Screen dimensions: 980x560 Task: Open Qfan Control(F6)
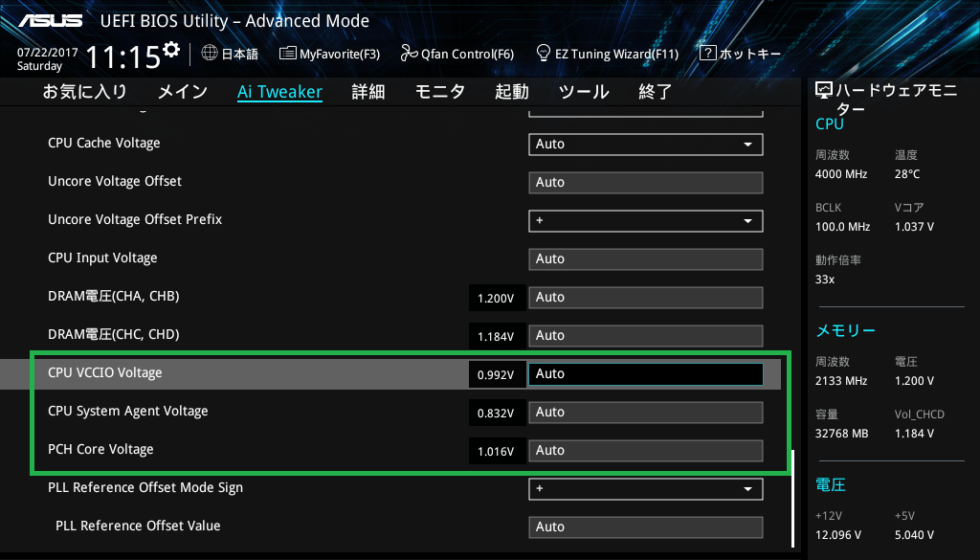pyautogui.click(x=457, y=54)
